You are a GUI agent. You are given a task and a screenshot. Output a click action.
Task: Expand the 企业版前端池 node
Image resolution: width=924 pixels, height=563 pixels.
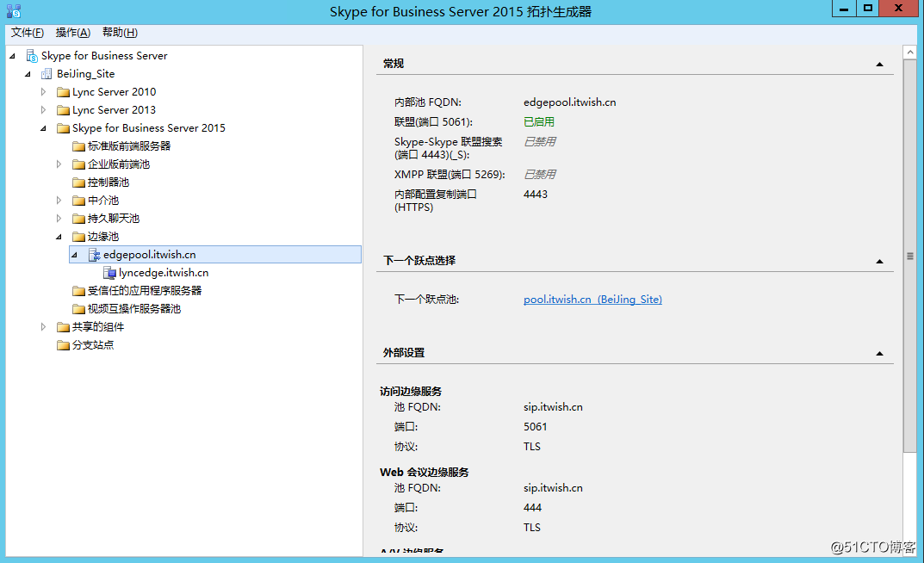(x=59, y=164)
